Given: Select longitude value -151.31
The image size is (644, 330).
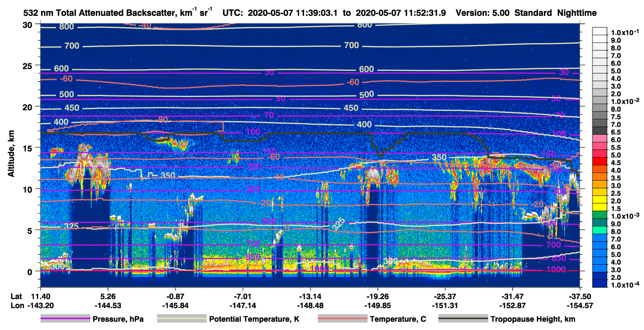Looking at the screenshot, I should pos(445,306).
